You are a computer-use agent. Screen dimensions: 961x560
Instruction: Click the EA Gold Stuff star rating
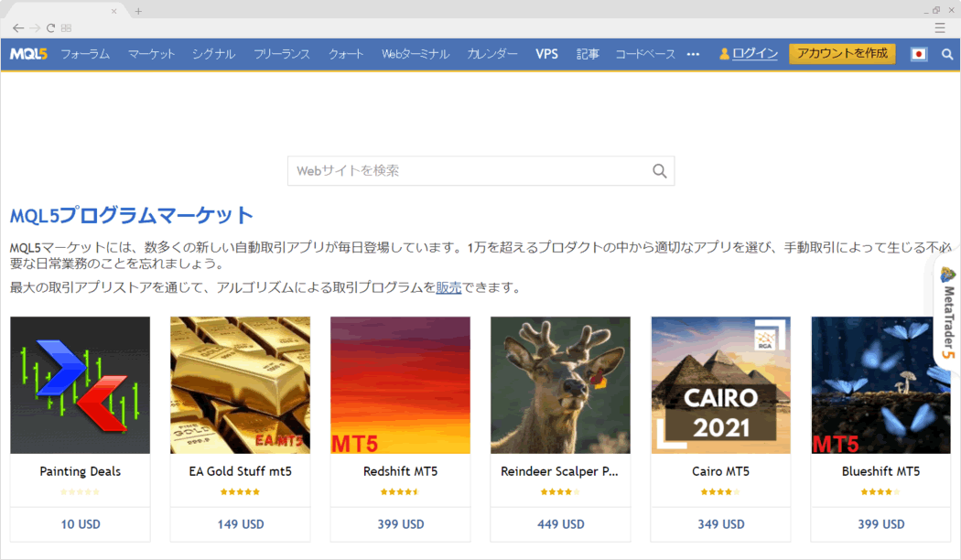coord(240,492)
